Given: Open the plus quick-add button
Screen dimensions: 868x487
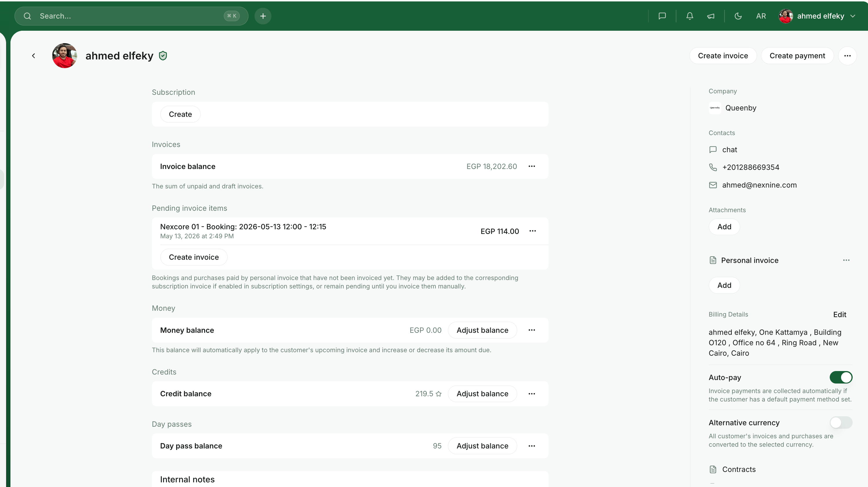Looking at the screenshot, I should tap(263, 16).
